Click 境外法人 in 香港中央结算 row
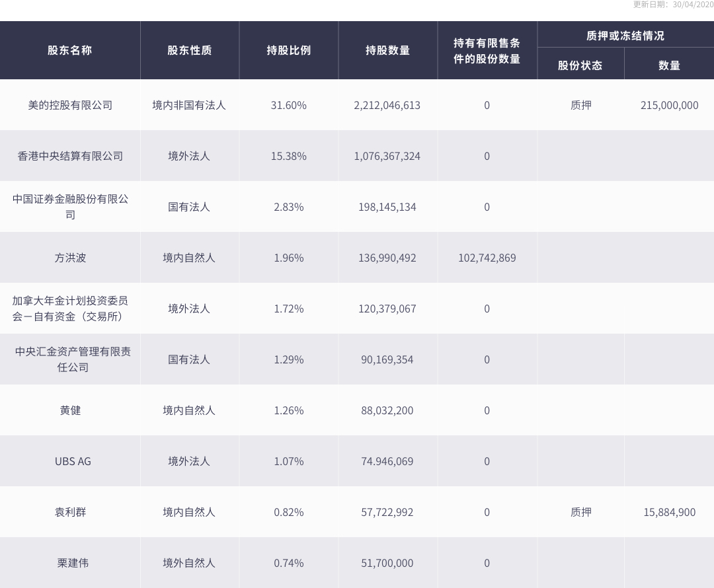Screen dimensions: 714x588 click(x=189, y=156)
